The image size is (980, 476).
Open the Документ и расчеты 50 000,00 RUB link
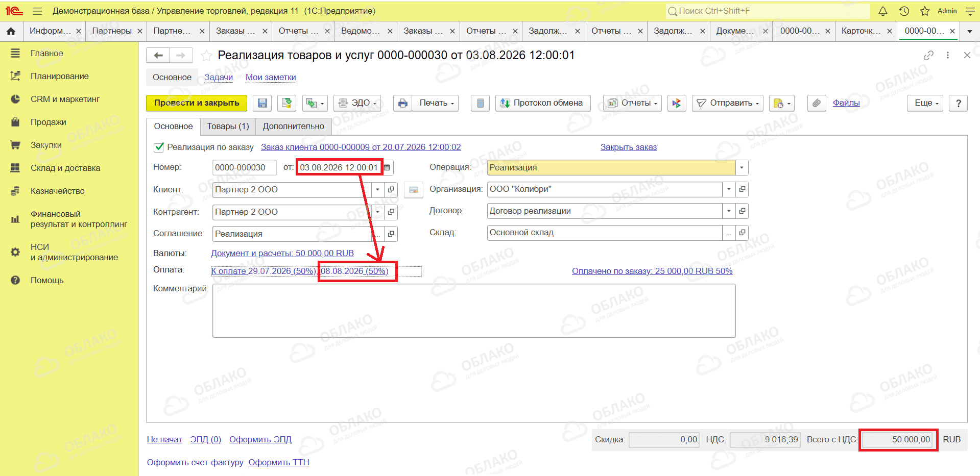point(282,253)
